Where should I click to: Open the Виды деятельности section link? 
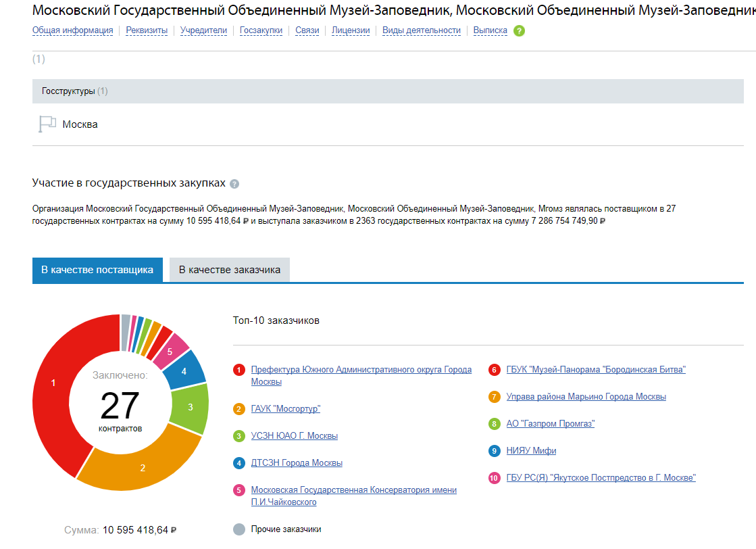(x=422, y=30)
